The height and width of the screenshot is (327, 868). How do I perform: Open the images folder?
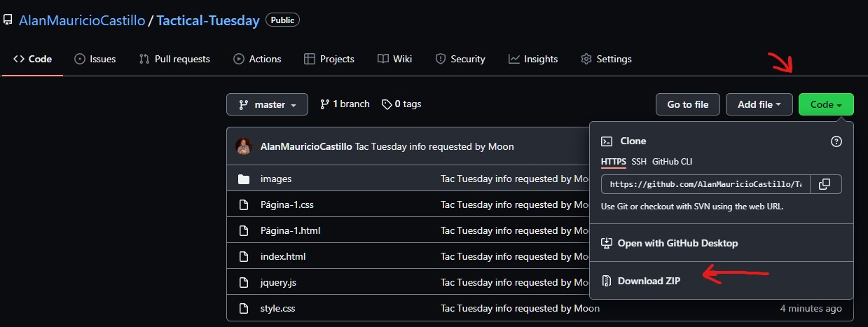click(276, 179)
